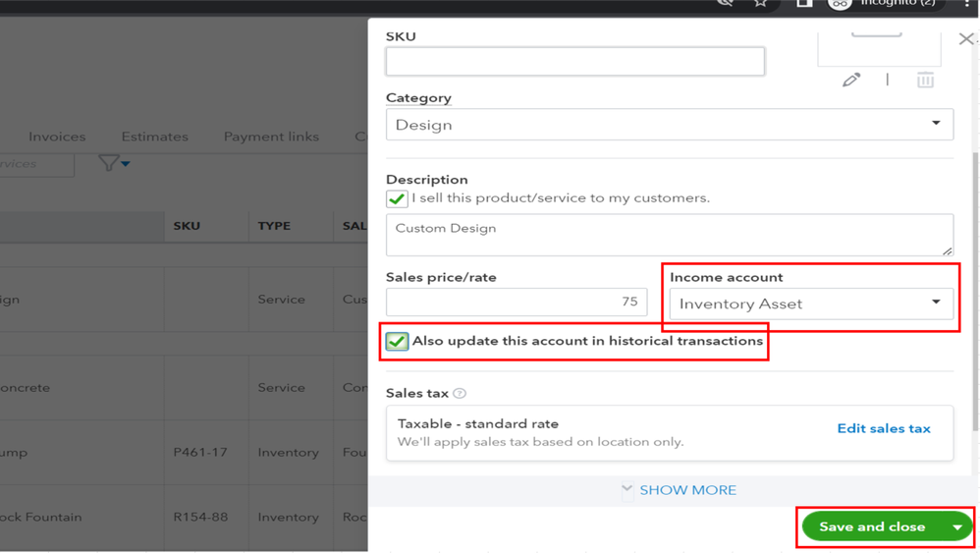Click the filter funnel icon
The width and height of the screenshot is (980, 553).
tap(109, 163)
